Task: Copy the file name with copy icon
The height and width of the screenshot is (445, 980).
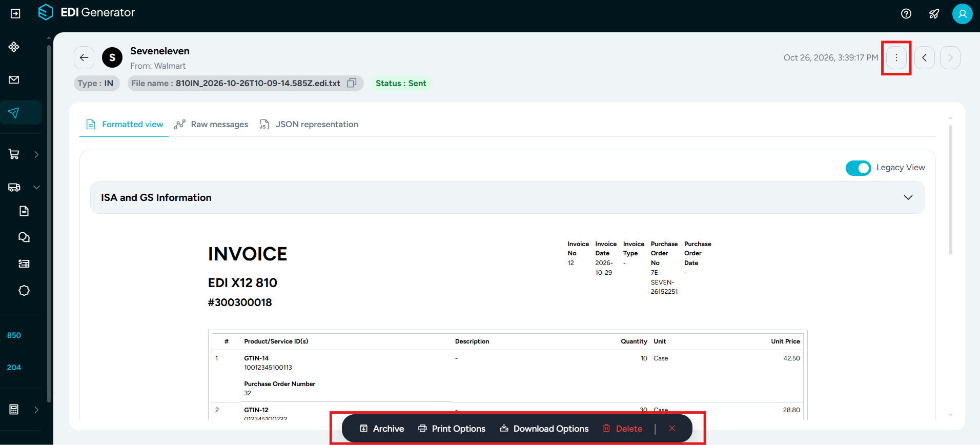Action: tap(352, 83)
